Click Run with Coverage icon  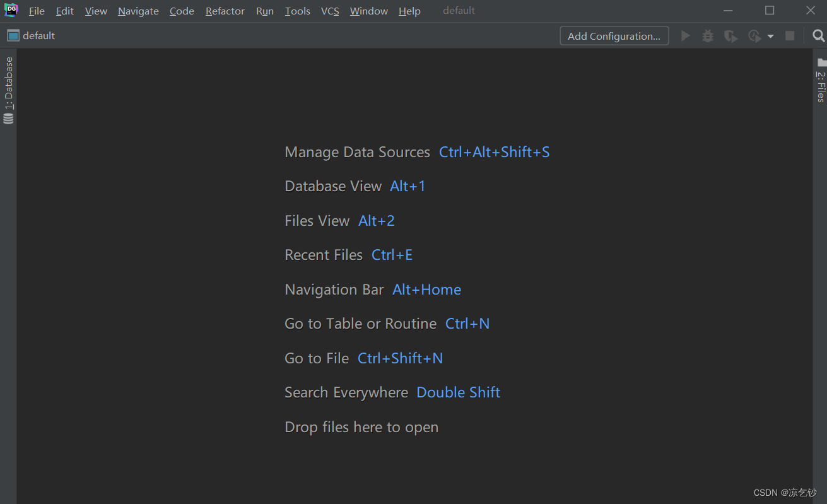pyautogui.click(x=730, y=36)
